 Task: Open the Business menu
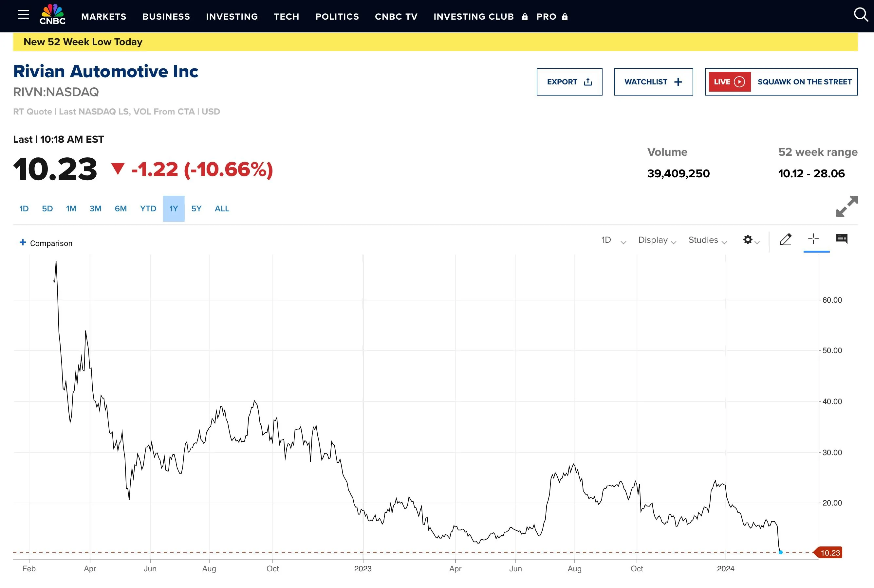pos(166,16)
